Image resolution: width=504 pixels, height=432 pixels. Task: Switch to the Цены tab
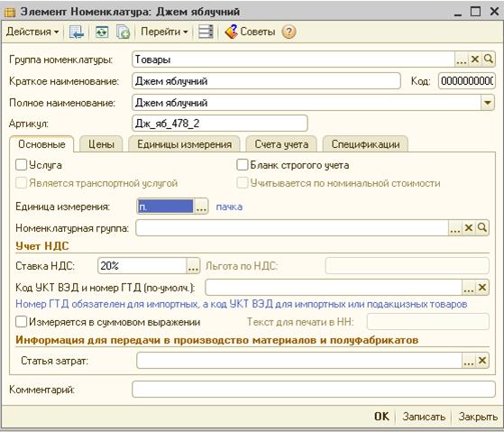(x=101, y=144)
